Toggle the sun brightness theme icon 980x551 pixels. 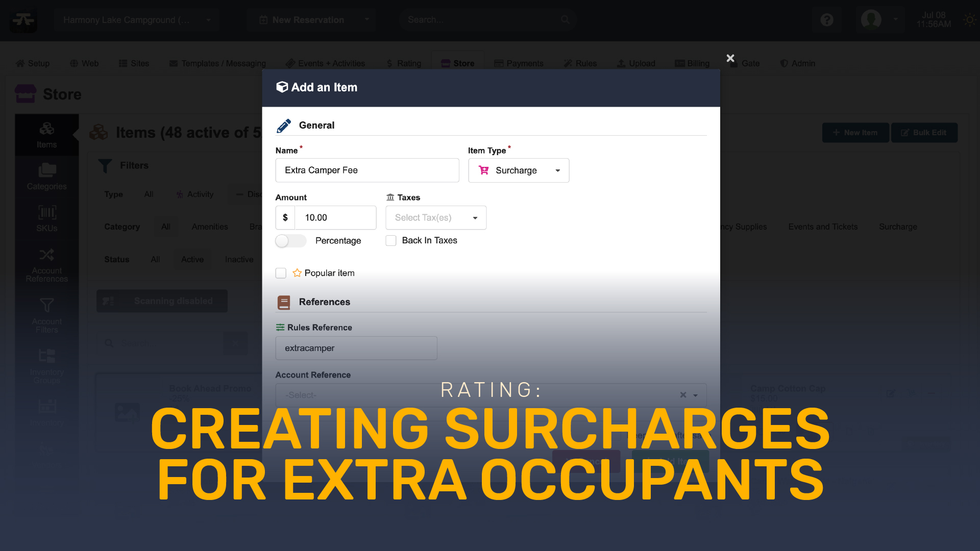(969, 20)
